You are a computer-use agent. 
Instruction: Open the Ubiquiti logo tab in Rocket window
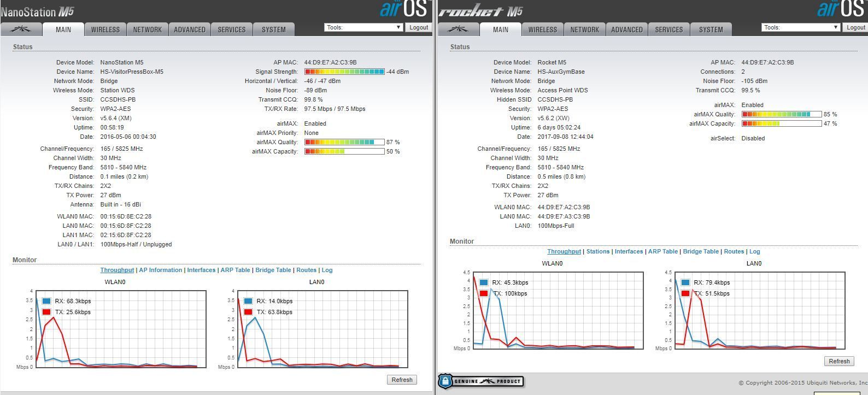pyautogui.click(x=458, y=29)
